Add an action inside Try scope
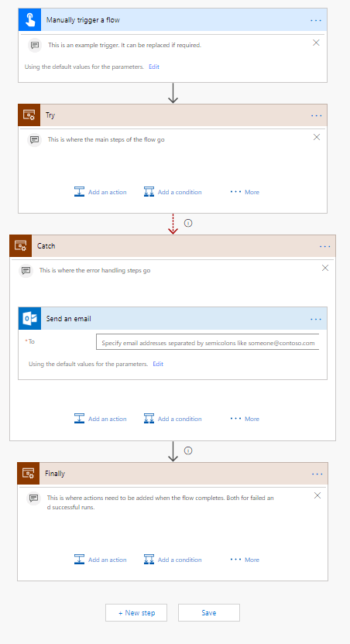The height and width of the screenshot is (644, 350). click(100, 192)
